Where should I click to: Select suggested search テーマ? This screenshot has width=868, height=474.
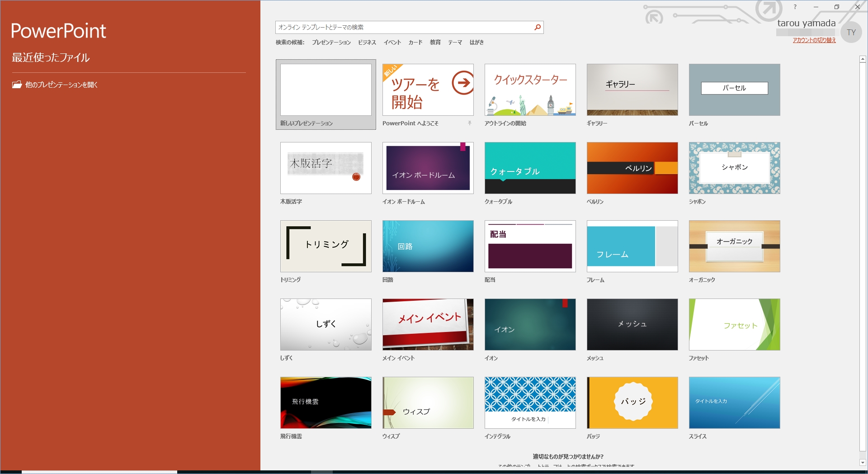[455, 43]
